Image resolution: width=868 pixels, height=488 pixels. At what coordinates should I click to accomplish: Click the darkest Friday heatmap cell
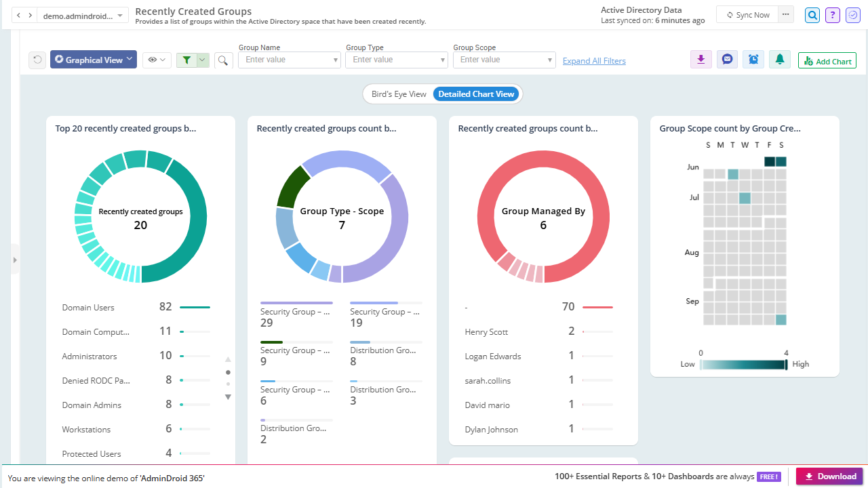770,161
